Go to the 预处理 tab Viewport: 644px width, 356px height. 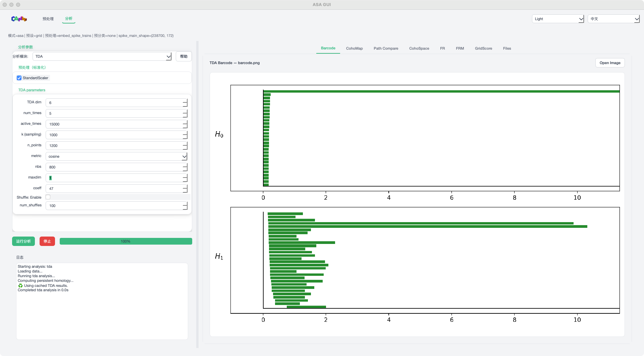tap(48, 19)
